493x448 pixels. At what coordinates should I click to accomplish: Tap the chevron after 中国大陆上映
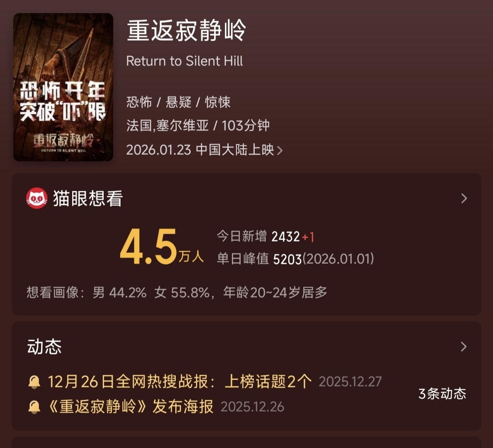[x=279, y=151]
